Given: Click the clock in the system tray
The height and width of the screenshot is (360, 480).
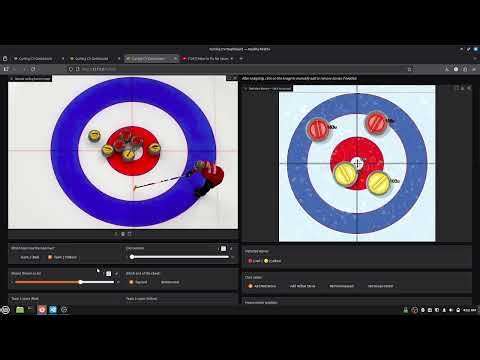Looking at the screenshot, I should click(x=470, y=310).
